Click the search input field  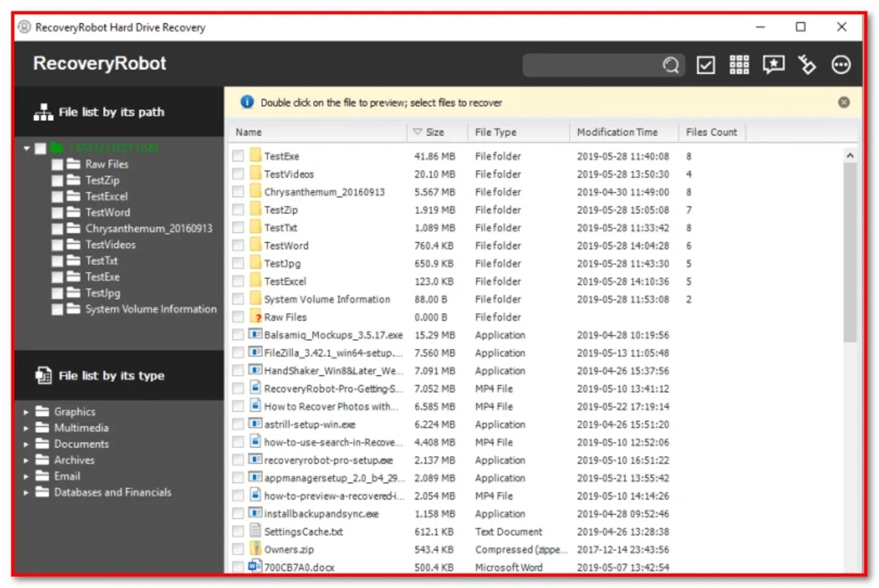pos(592,65)
